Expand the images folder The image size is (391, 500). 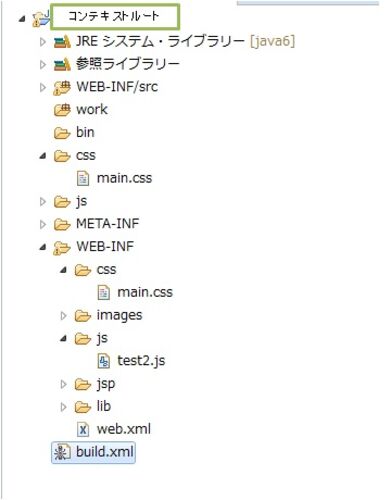coord(63,316)
